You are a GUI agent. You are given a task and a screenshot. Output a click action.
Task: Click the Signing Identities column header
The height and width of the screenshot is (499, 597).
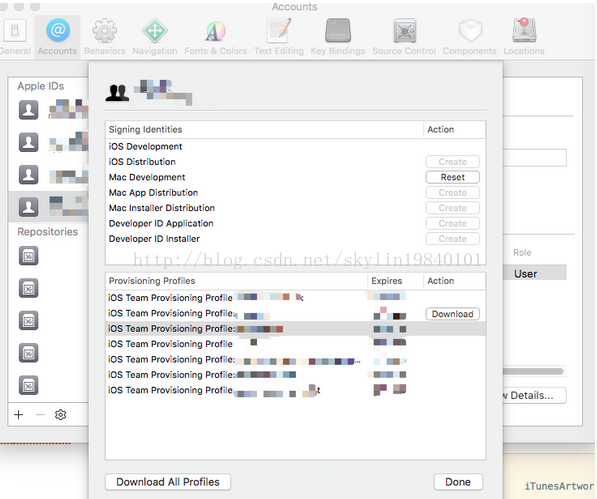pyautogui.click(x=264, y=129)
